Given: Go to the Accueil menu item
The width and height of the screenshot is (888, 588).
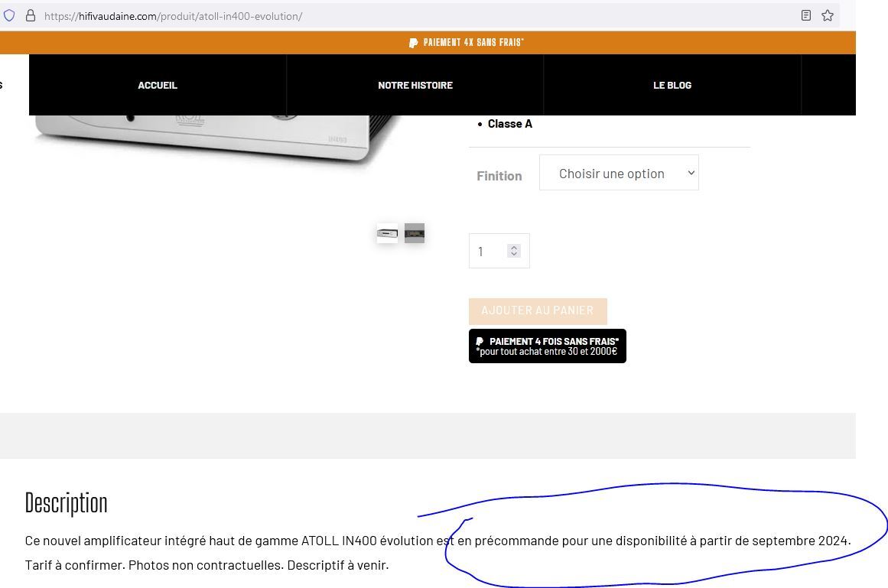Looking at the screenshot, I should point(158,85).
